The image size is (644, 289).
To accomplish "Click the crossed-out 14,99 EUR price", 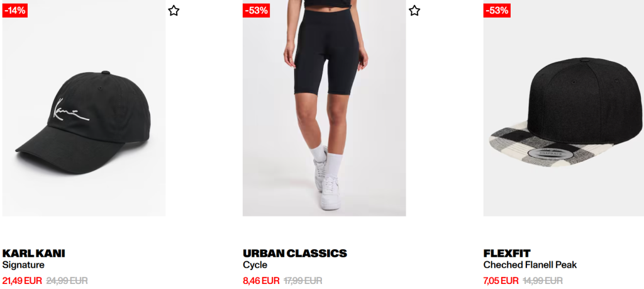I will point(543,281).
